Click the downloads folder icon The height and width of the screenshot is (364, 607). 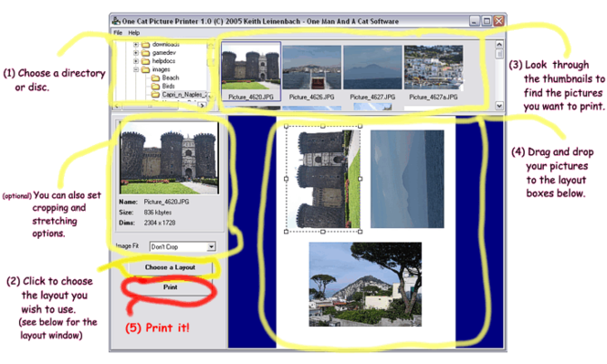[145, 45]
